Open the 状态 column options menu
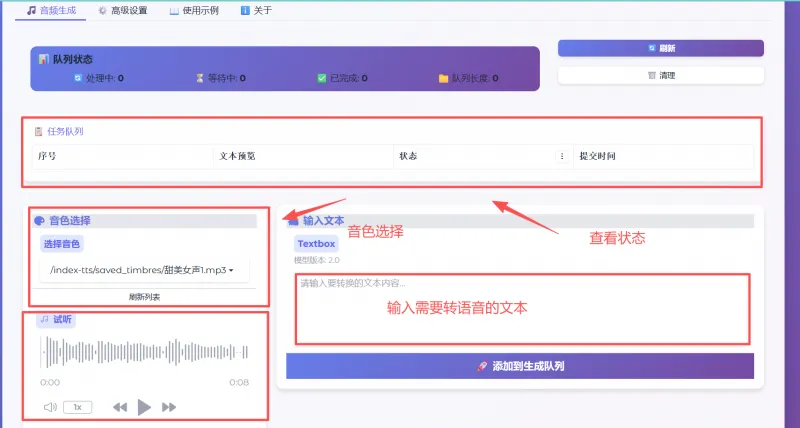Image resolution: width=800 pixels, height=428 pixels. (x=562, y=156)
